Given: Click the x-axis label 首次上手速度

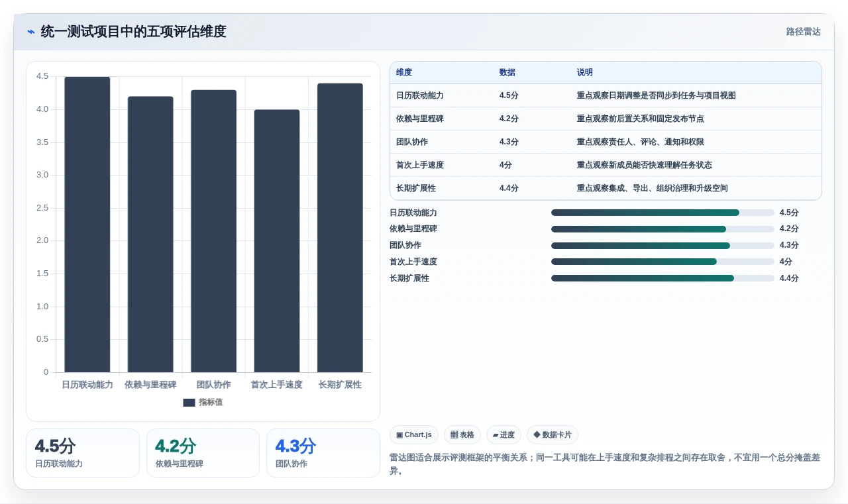Looking at the screenshot, I should pos(277,385).
